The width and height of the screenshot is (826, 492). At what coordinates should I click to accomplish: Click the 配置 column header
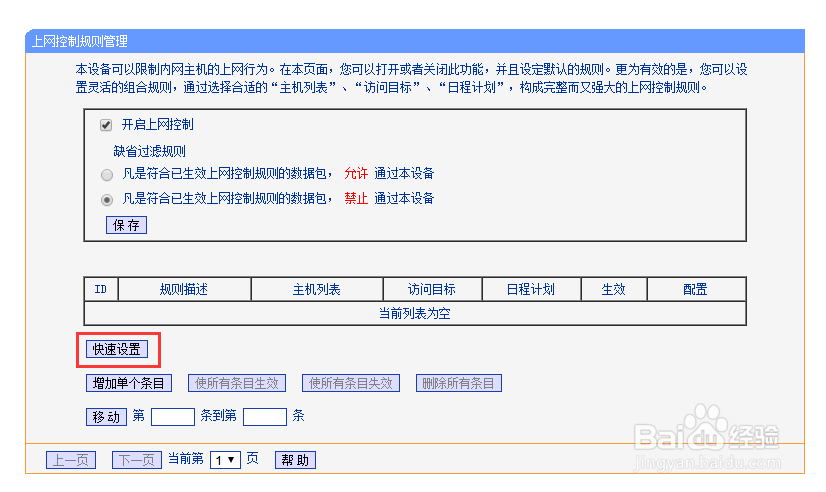click(696, 289)
